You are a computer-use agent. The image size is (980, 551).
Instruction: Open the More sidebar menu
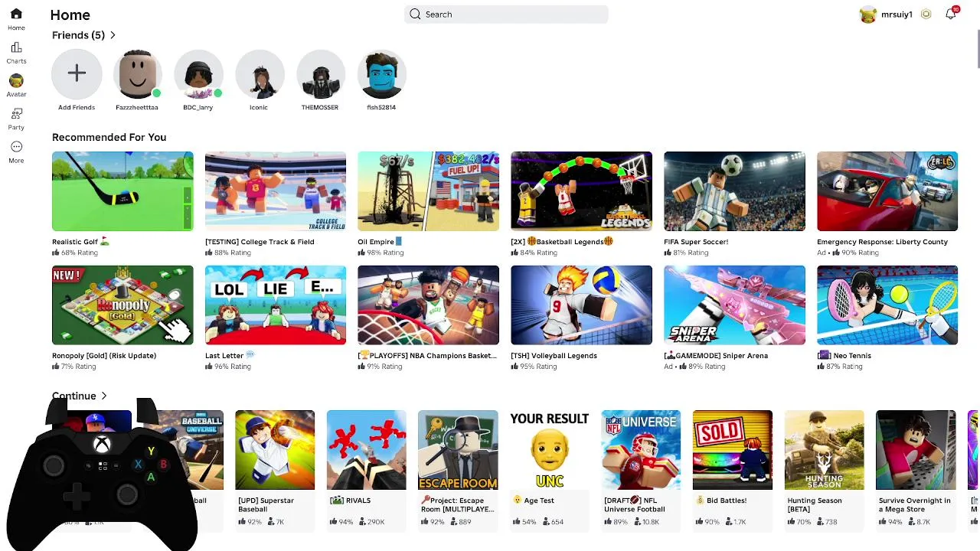[x=16, y=146]
